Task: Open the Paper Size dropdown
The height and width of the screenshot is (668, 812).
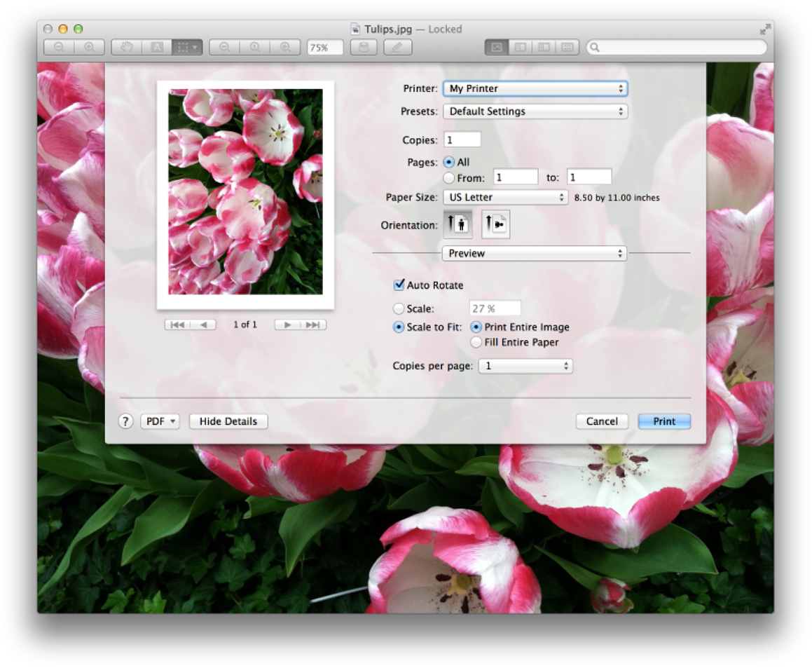Action: click(504, 198)
